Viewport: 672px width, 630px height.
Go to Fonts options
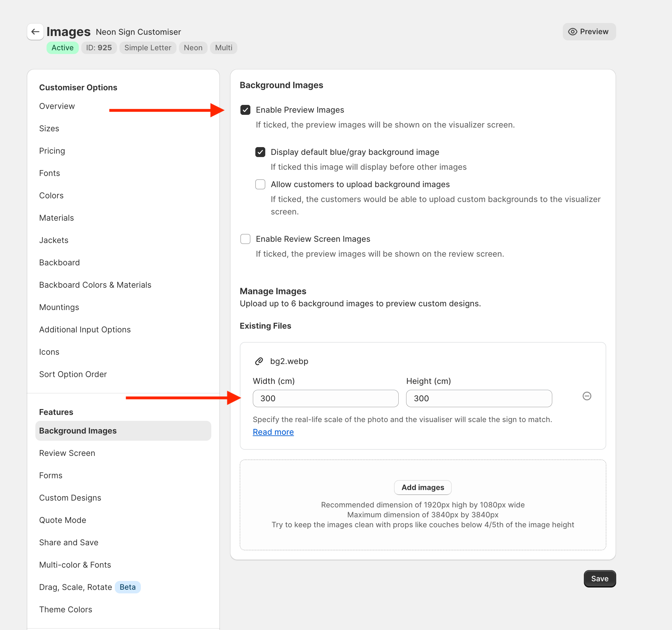pyautogui.click(x=49, y=173)
